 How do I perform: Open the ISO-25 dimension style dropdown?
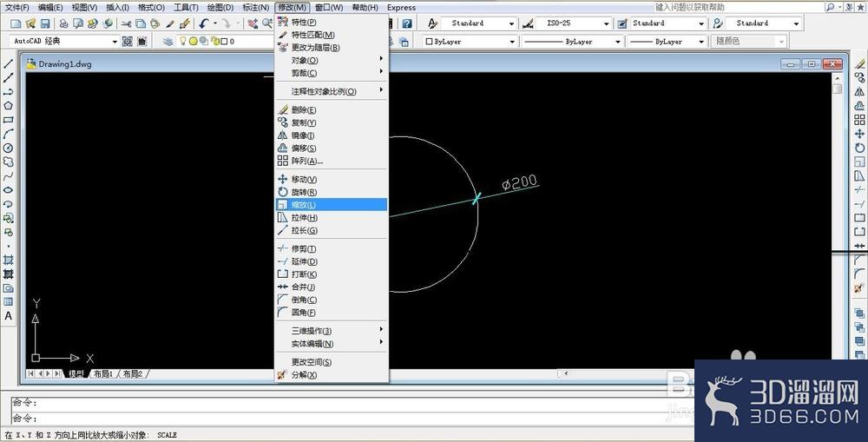tap(606, 23)
